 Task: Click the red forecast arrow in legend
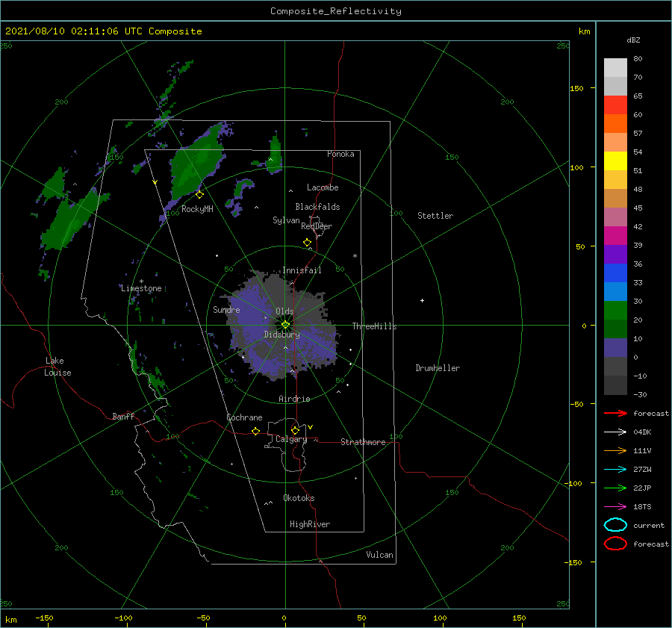click(615, 413)
